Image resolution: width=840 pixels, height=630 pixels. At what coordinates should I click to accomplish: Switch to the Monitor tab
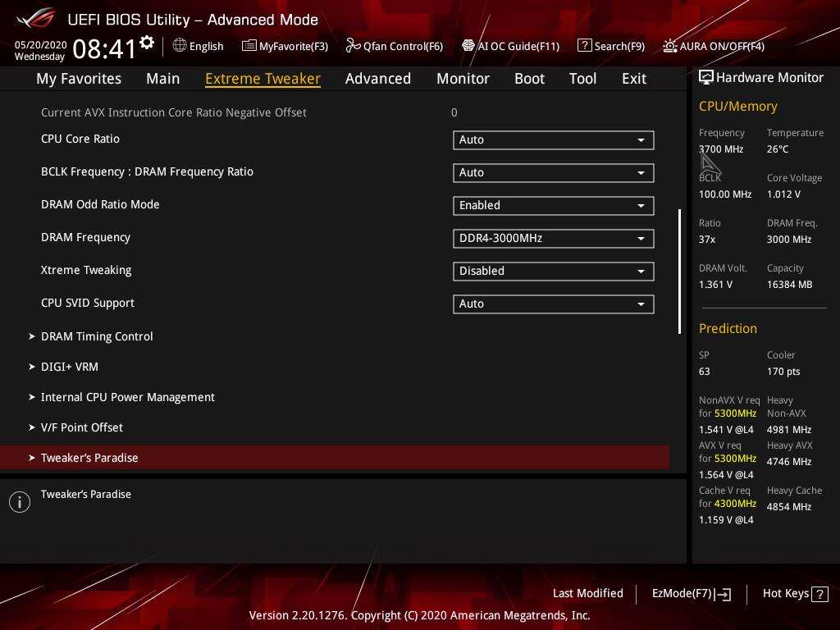[x=463, y=79]
